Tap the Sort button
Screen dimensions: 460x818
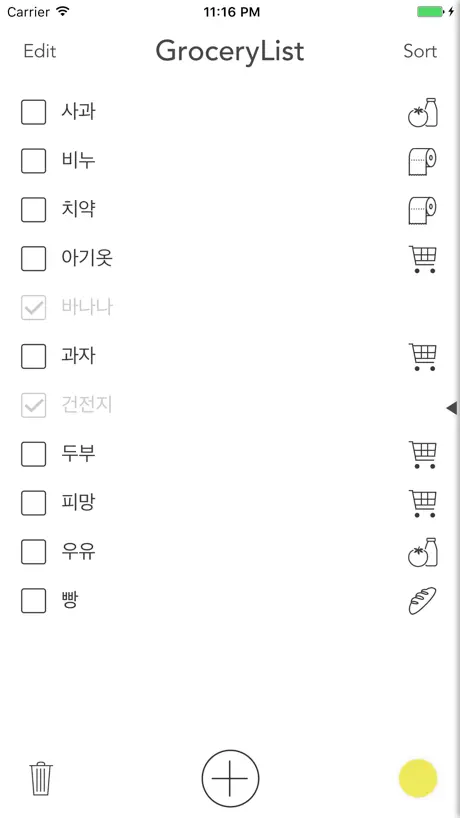[420, 51]
